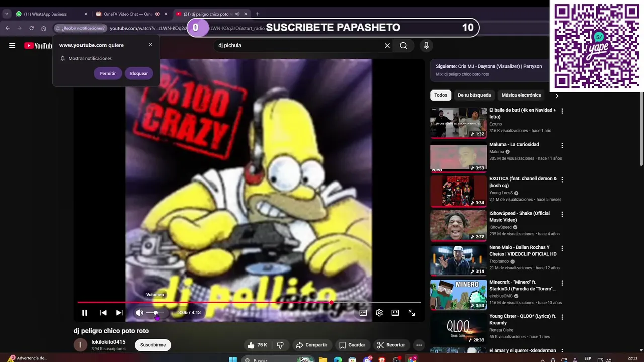Open Maluma - La Curiosidad video title
This screenshot has width=644, height=362.
pos(514,145)
